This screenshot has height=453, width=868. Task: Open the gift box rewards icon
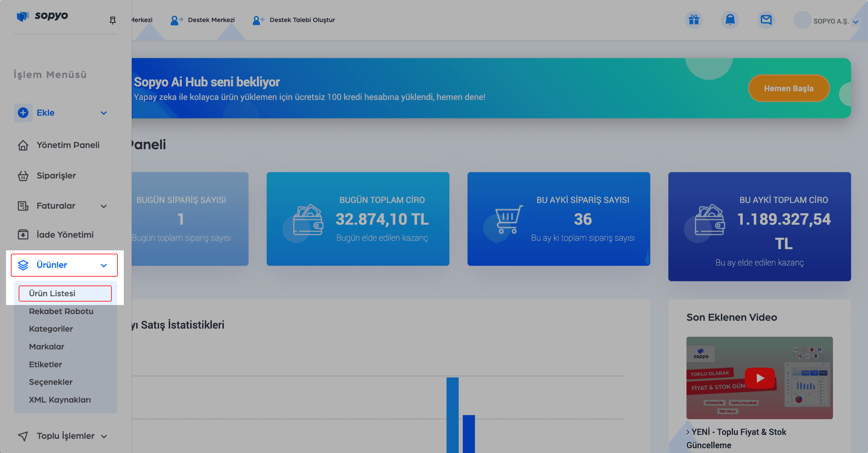694,20
